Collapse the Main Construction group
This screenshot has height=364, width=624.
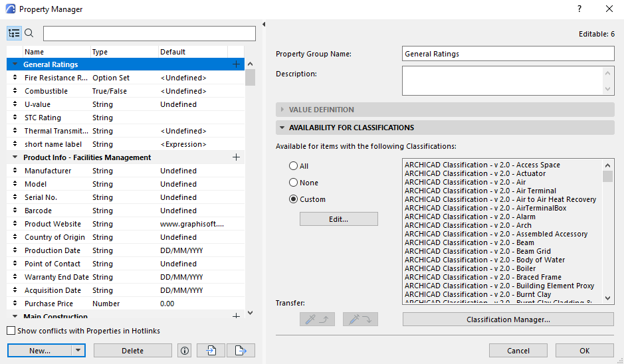[15, 316]
